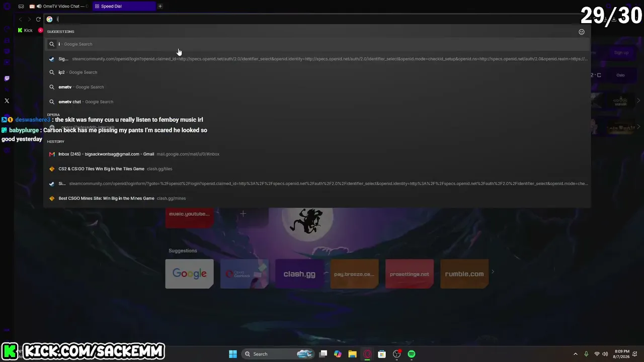The height and width of the screenshot is (362, 644).
Task: Open the clash.gg/tiles history entry
Action: (317, 169)
